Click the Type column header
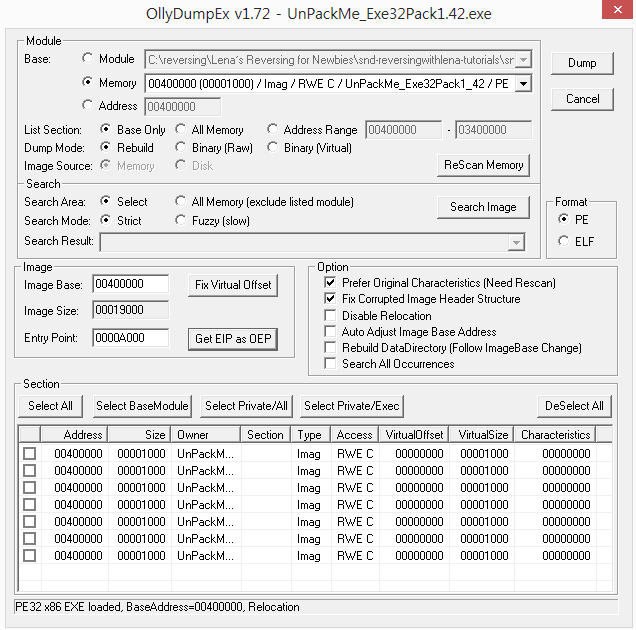Image resolution: width=636 pixels, height=630 pixels. pos(311,434)
